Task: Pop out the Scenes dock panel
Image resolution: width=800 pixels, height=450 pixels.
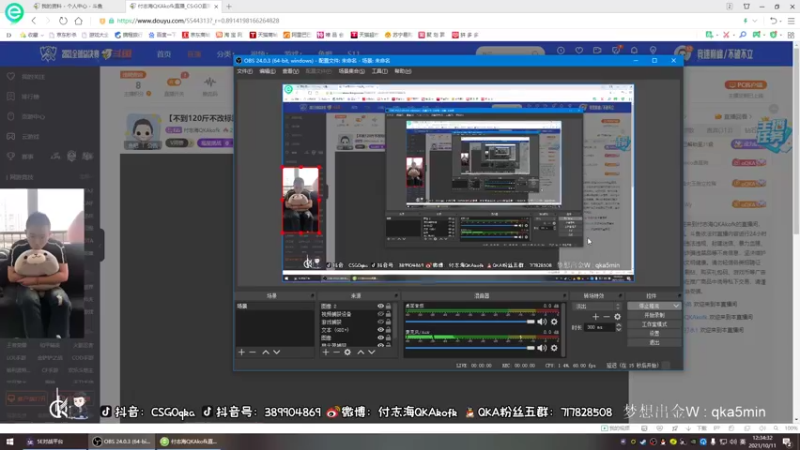Action: click(x=312, y=296)
